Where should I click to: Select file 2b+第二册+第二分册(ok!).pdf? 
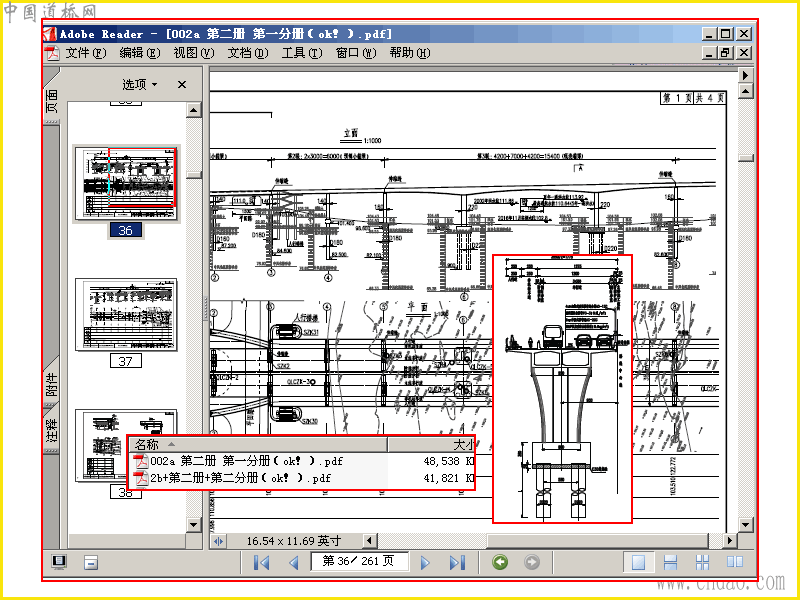point(240,478)
